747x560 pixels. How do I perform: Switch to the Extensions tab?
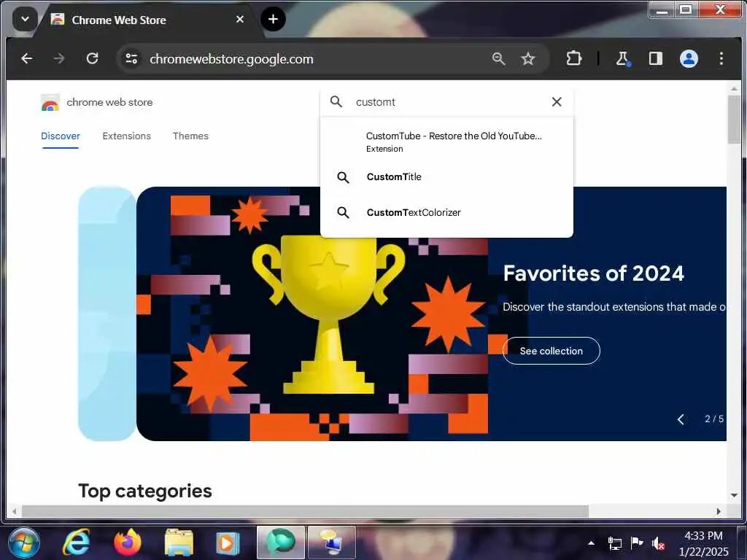pos(127,136)
